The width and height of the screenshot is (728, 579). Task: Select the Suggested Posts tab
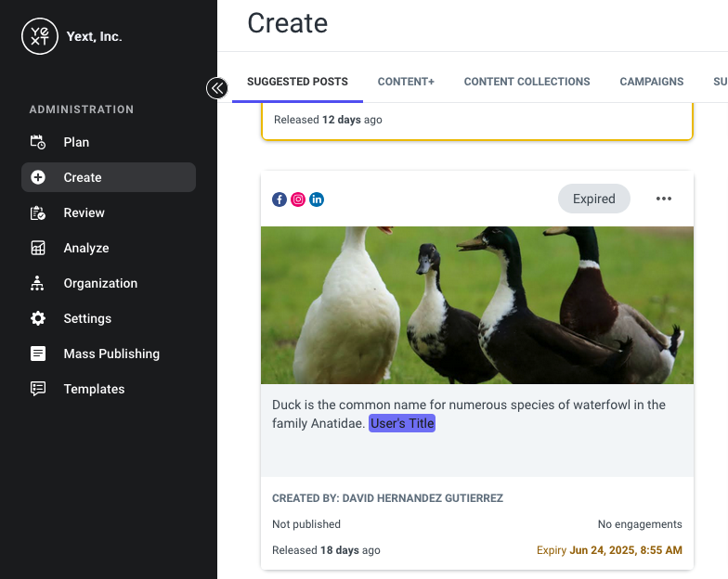(x=297, y=82)
